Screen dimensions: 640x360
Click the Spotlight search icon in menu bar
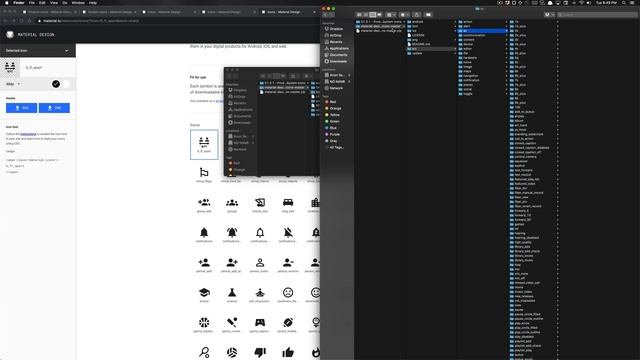pos(624,3)
